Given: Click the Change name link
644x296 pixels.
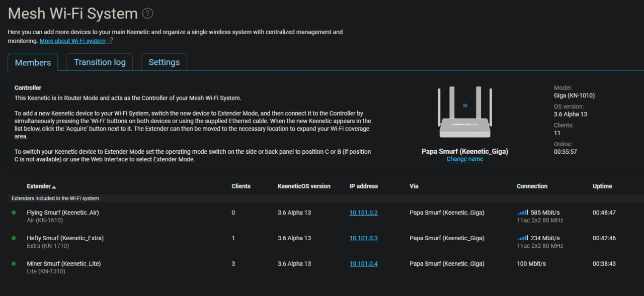Looking at the screenshot, I should click(x=465, y=159).
